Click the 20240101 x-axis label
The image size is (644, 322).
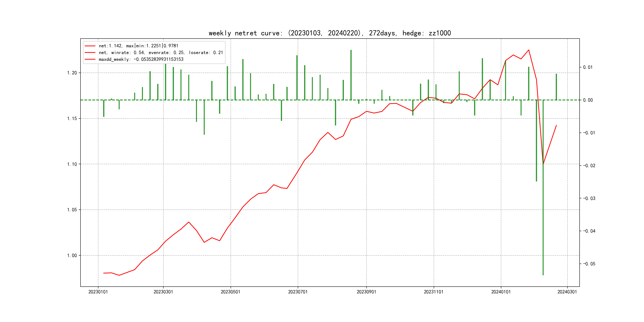pyautogui.click(x=501, y=292)
